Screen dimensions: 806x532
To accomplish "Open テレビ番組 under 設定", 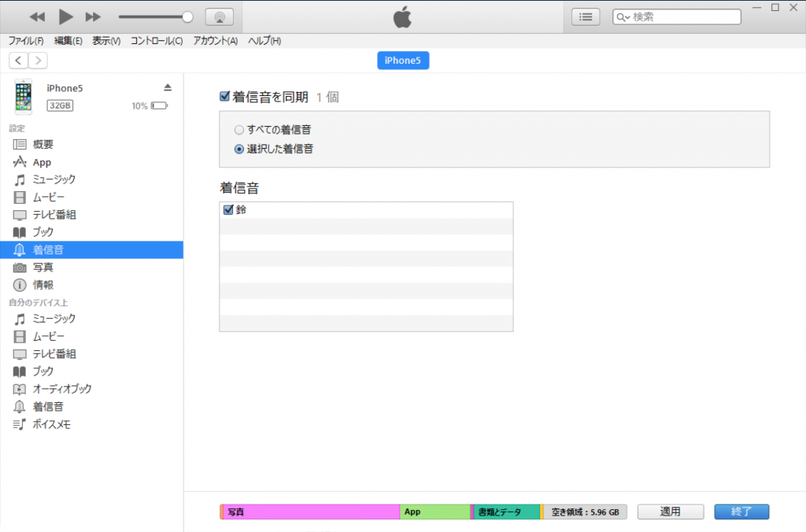I will pos(91,215).
